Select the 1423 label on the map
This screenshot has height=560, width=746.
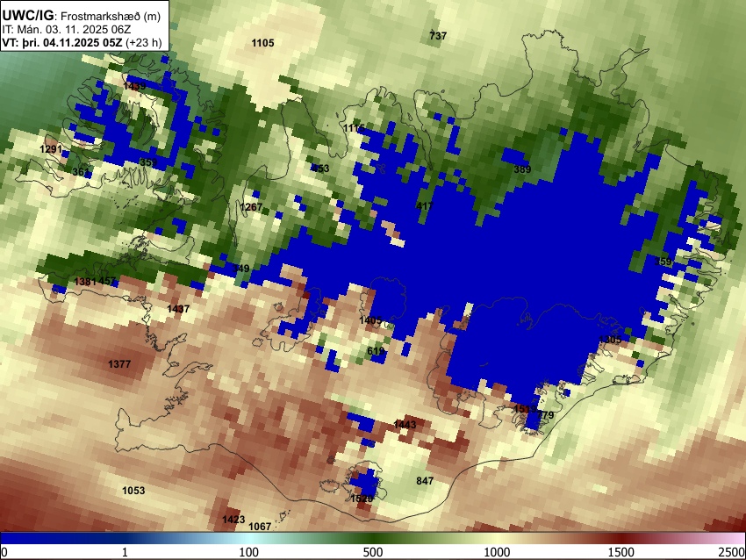coord(233,519)
